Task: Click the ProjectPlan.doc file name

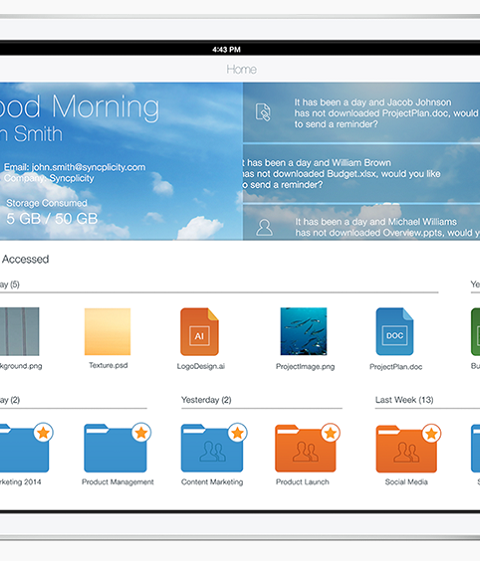Action: (x=396, y=367)
